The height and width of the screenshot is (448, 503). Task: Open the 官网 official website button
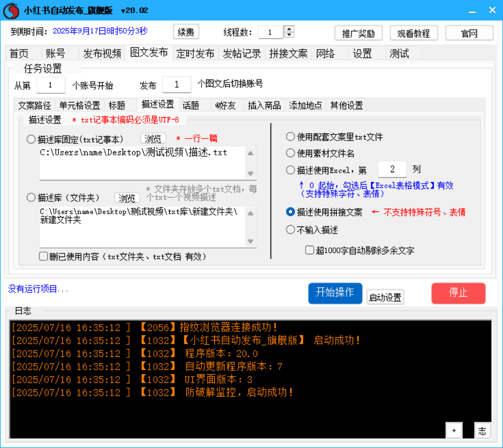[469, 33]
